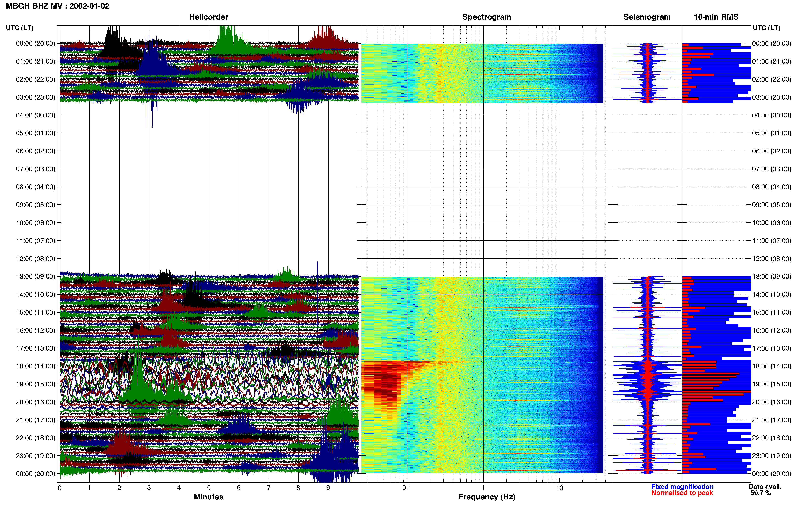Click left axis label 17:00 (13:00)
The height and width of the screenshot is (508, 812).
36,348
